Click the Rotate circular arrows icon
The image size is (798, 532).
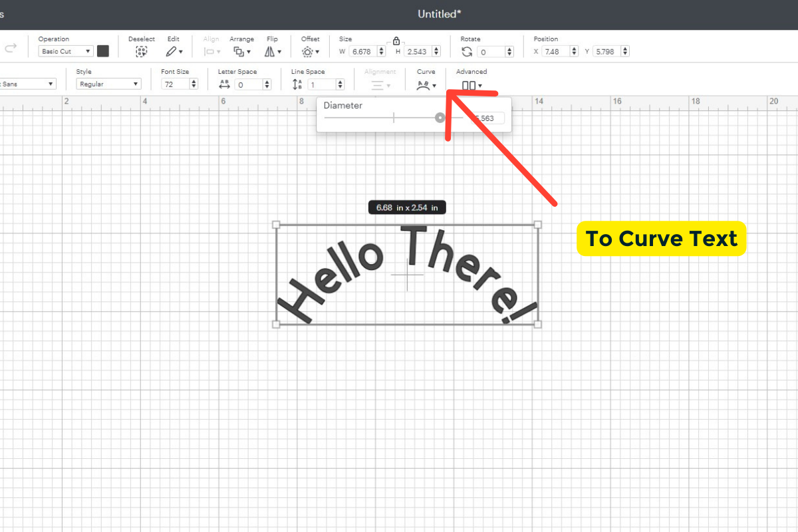(467, 51)
